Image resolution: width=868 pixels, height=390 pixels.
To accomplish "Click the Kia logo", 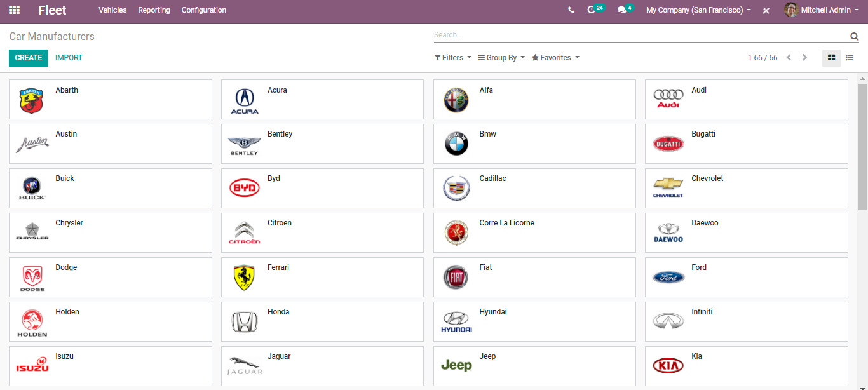I will click(x=668, y=365).
